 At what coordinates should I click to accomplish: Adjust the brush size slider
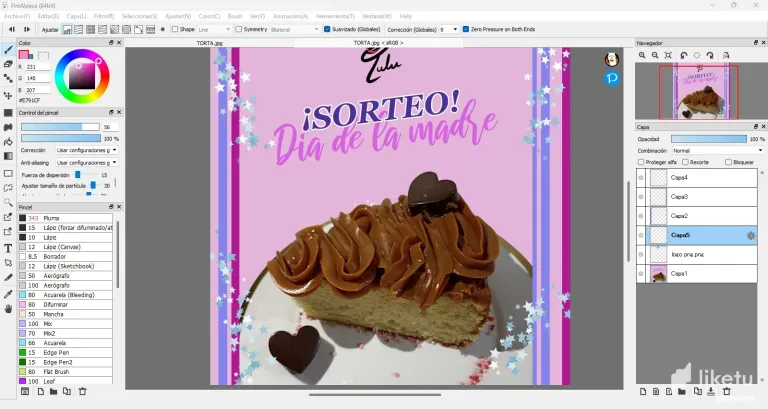60,127
